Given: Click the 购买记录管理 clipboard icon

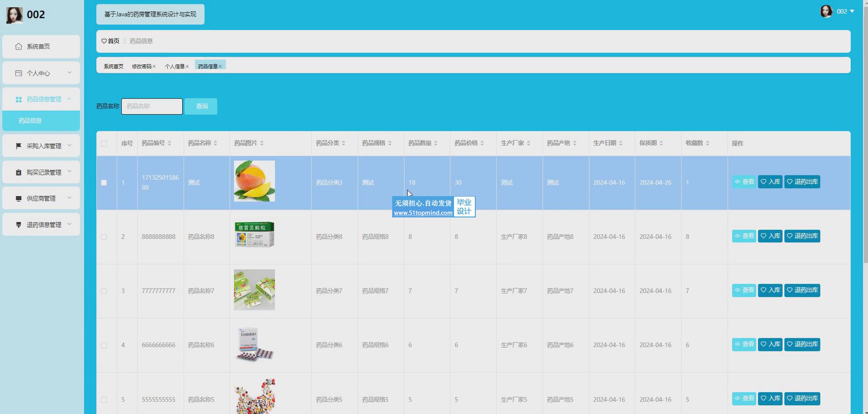Looking at the screenshot, I should tap(19, 172).
